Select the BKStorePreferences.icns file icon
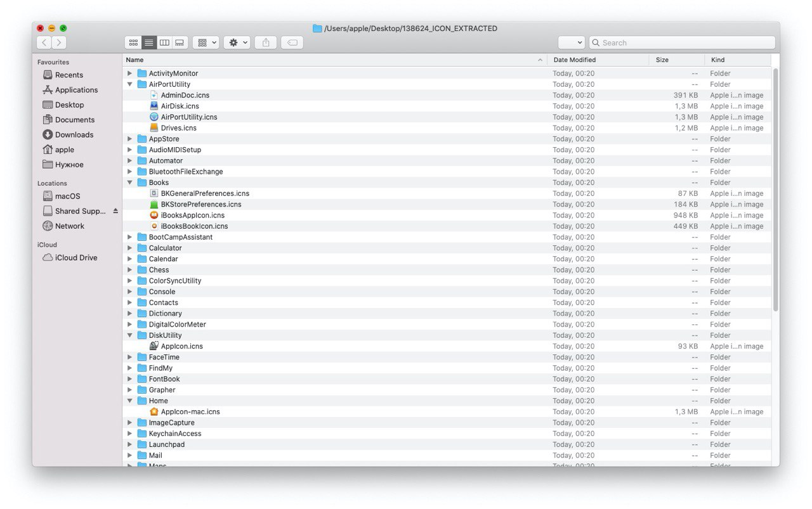This screenshot has height=509, width=812. tap(154, 204)
